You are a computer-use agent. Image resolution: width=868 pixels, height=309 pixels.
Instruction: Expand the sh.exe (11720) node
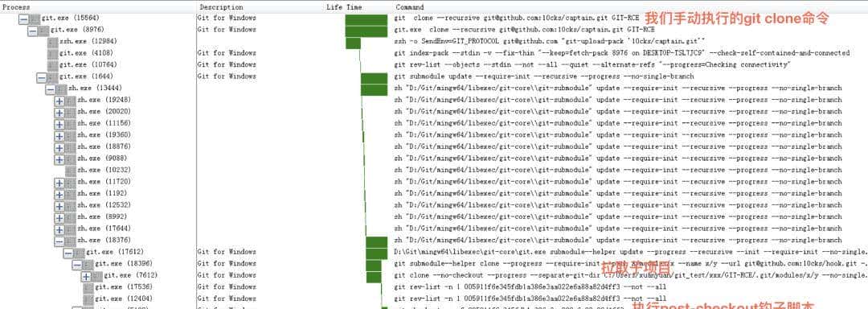59,183
